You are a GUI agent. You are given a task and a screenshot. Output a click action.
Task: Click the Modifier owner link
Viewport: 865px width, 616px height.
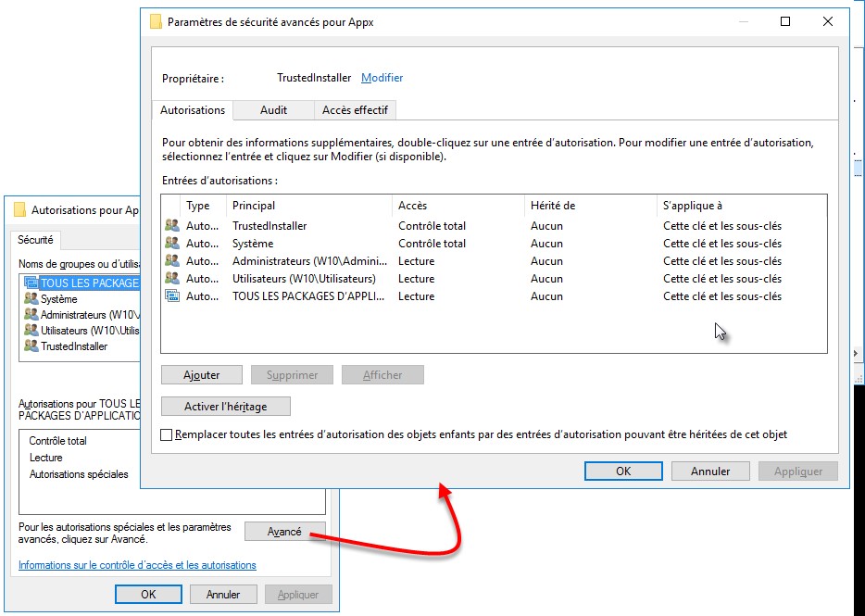(x=382, y=78)
